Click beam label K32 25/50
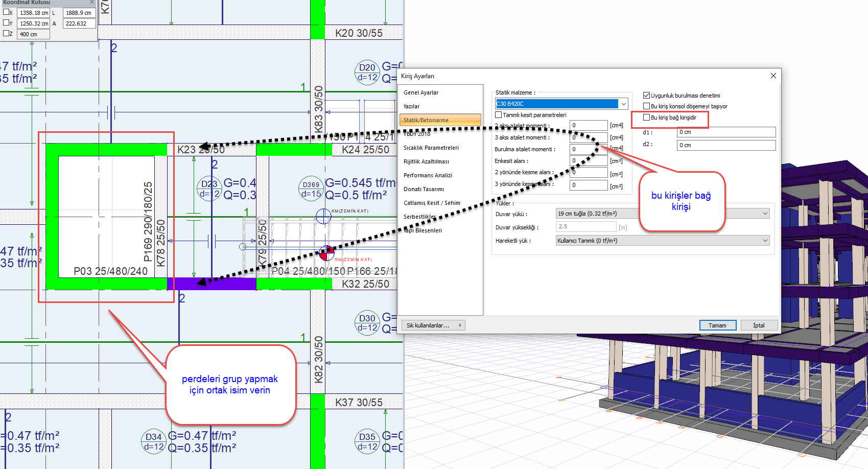The image size is (868, 469). pyautogui.click(x=365, y=284)
